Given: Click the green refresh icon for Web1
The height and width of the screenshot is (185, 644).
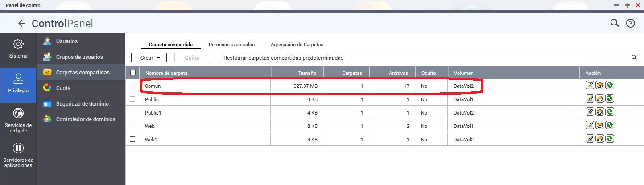Looking at the screenshot, I should tap(609, 139).
